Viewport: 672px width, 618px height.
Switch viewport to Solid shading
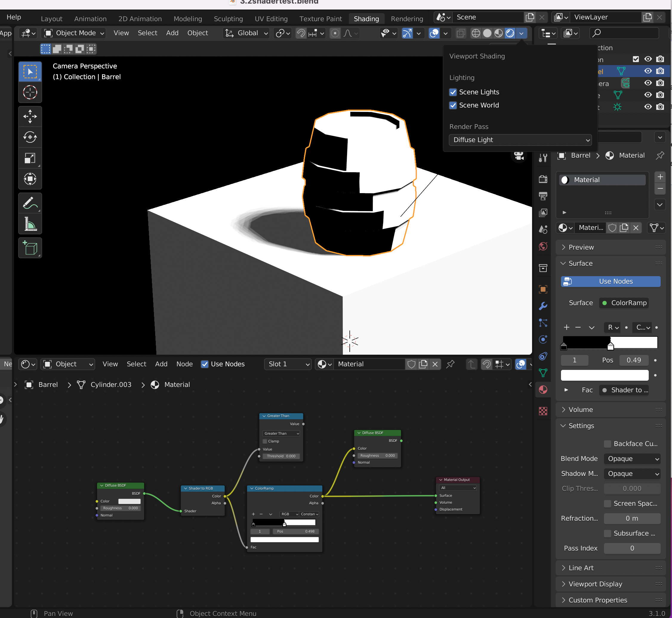coord(487,33)
